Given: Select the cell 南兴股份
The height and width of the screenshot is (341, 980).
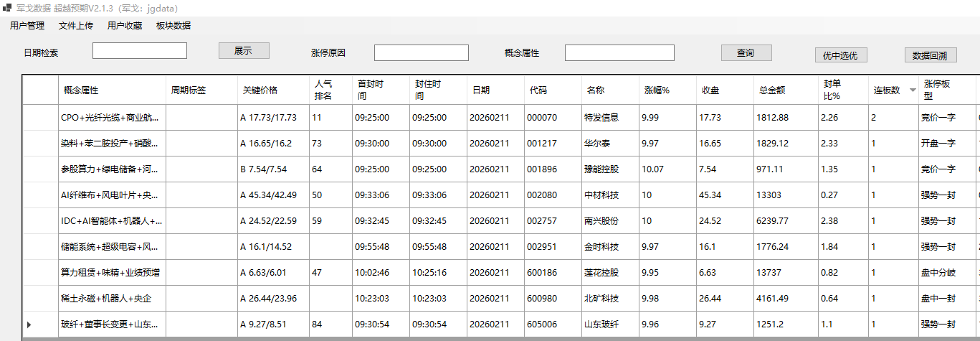Looking at the screenshot, I should [x=610, y=221].
